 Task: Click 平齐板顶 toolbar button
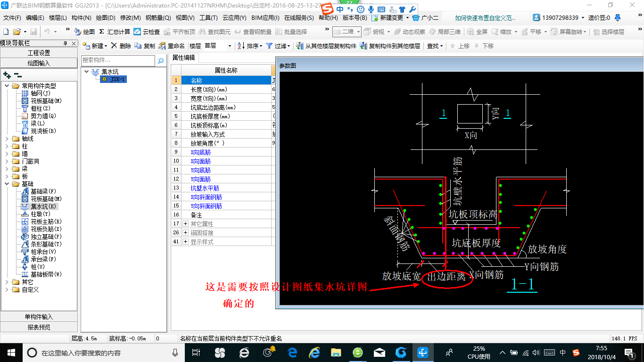point(179,32)
